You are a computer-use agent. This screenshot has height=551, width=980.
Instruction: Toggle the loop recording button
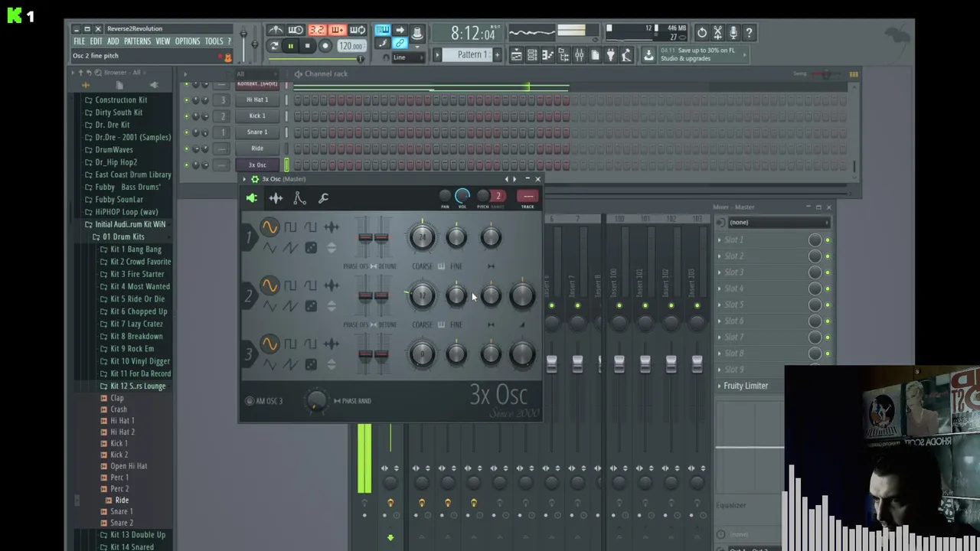(358, 30)
